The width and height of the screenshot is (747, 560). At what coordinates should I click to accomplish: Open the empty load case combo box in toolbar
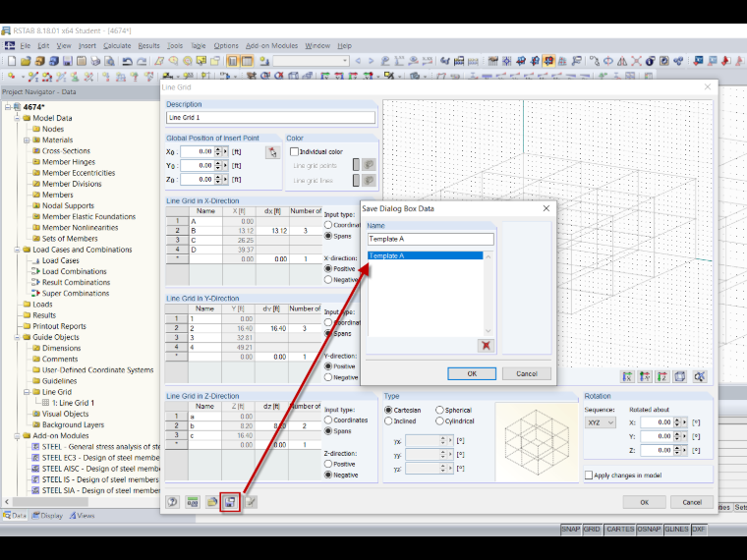tap(311, 61)
